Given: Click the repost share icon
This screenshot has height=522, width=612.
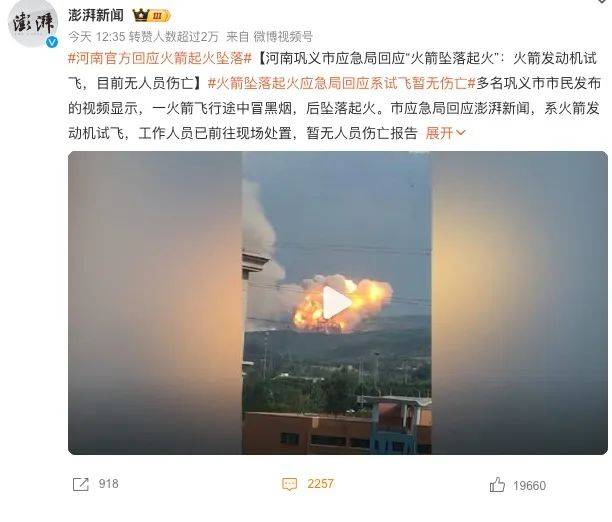Looking at the screenshot, I should [81, 485].
